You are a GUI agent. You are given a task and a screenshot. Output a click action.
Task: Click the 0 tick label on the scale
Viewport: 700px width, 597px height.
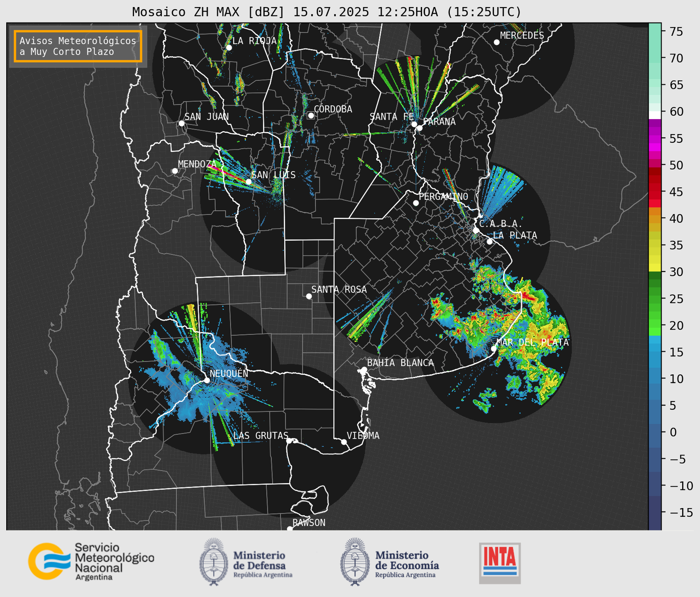[673, 432]
